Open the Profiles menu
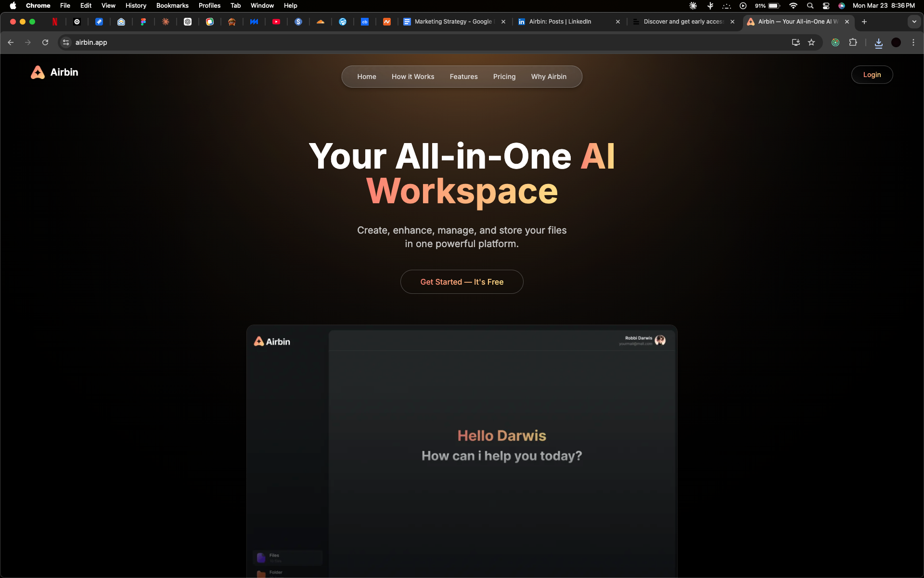 209,6
